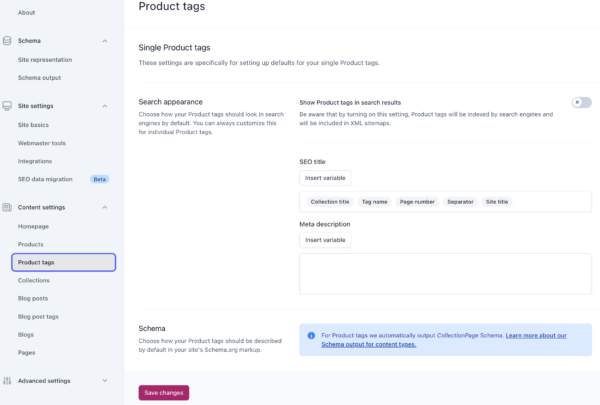600x405 pixels.
Task: Click Insert variable under SEO title
Action: pos(325,177)
